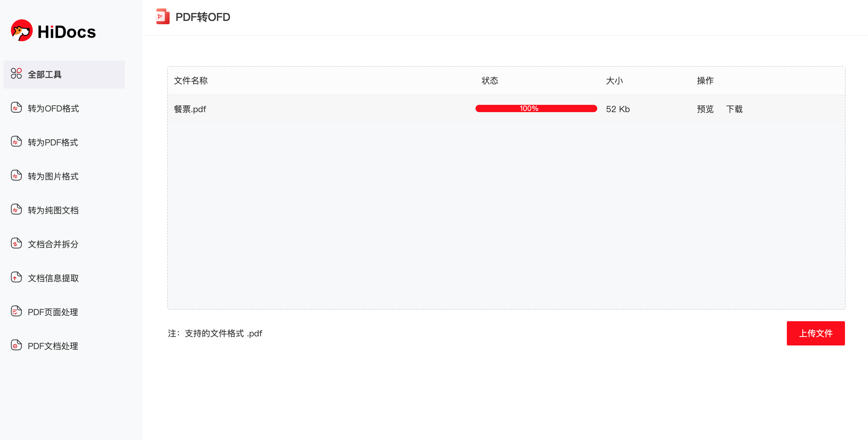This screenshot has height=440, width=868.
Task: Click the PDF页面处理 page icon
Action: [16, 311]
